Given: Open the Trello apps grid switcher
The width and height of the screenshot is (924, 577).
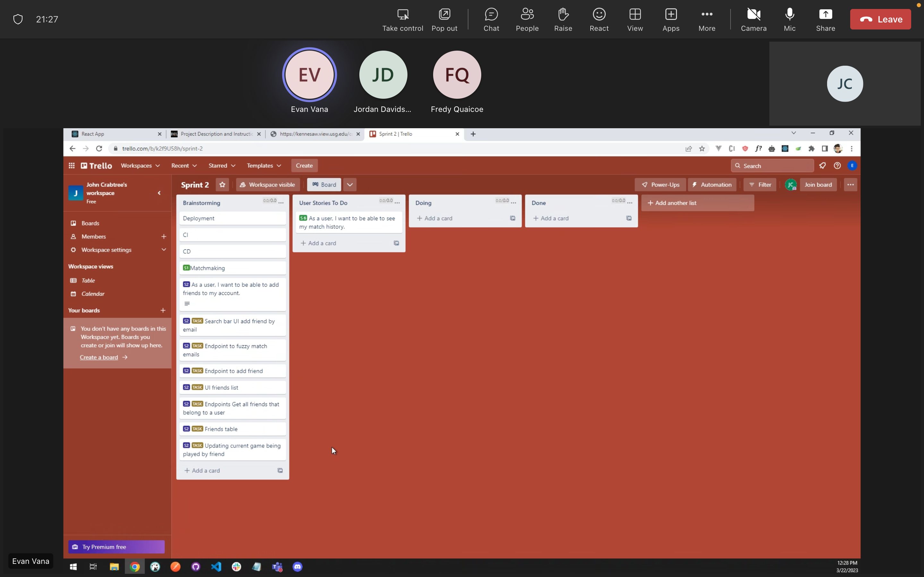Looking at the screenshot, I should click(72, 166).
